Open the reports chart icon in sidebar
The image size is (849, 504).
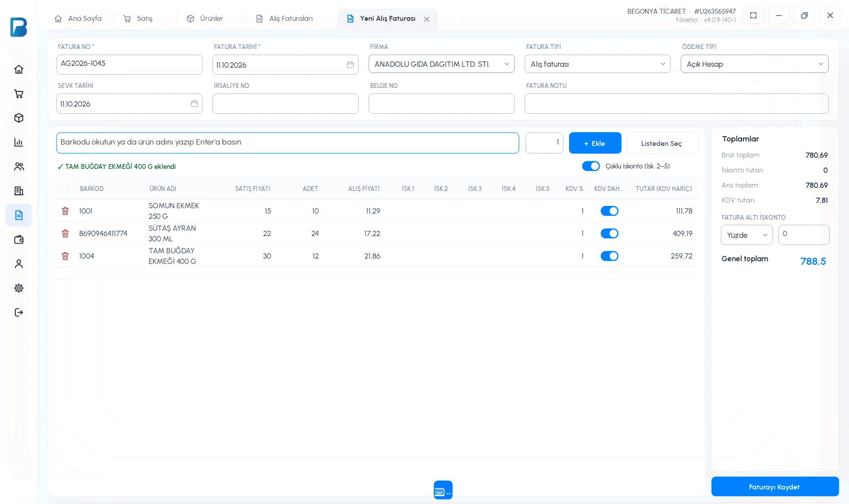[x=19, y=142]
